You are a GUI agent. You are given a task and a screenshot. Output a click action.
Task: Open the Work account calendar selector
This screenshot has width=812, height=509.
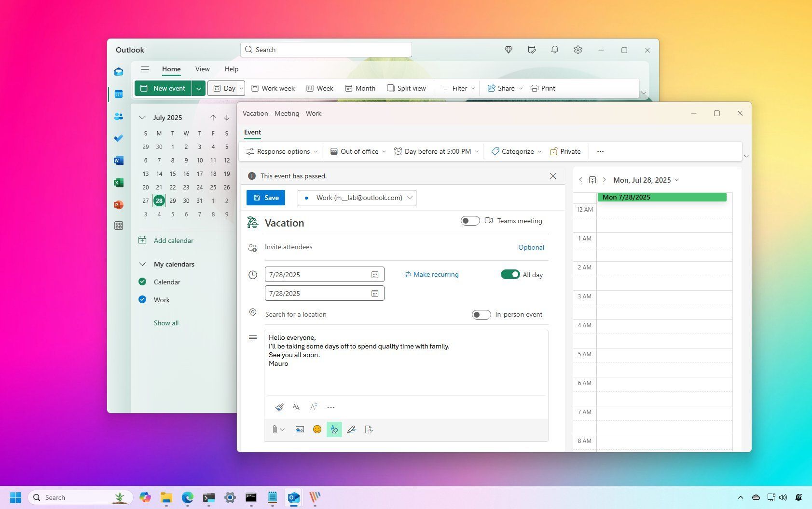[357, 197]
